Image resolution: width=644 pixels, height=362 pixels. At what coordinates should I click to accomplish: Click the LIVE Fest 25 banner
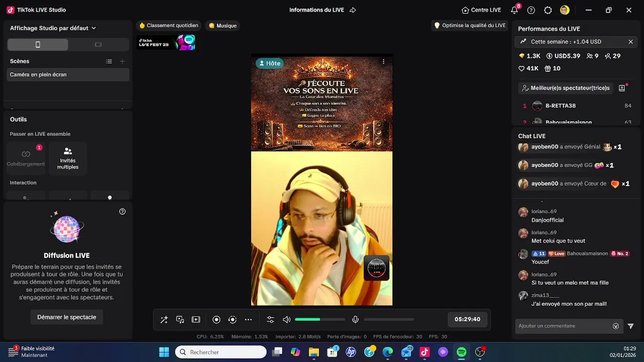coord(167,43)
